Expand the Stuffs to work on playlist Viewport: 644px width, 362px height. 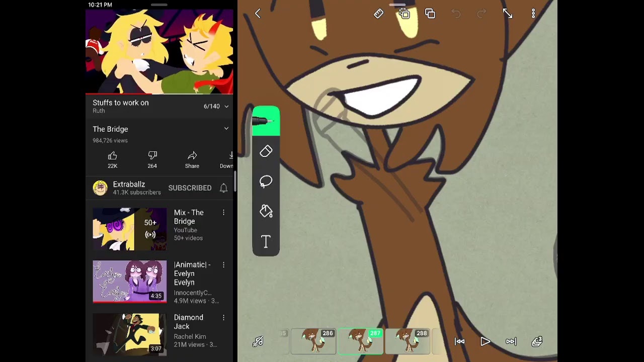226,106
